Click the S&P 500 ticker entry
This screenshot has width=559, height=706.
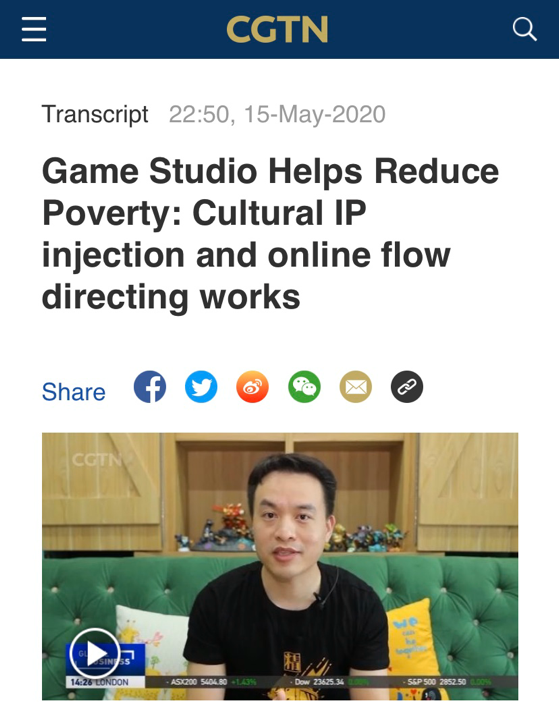click(436, 682)
